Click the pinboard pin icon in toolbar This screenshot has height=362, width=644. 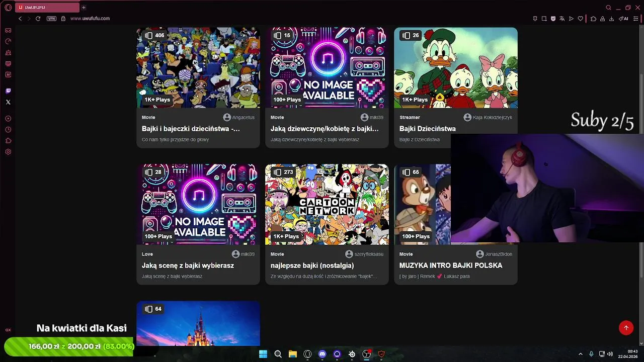(535, 19)
